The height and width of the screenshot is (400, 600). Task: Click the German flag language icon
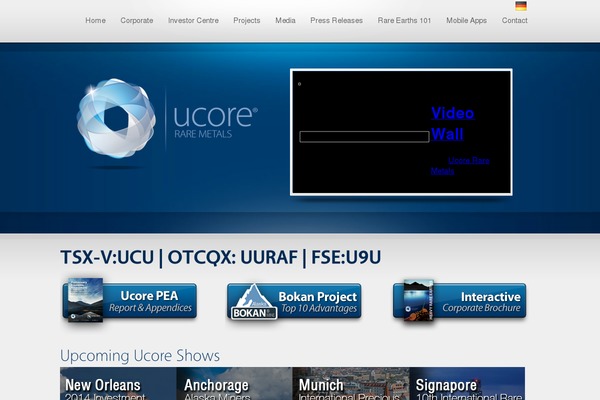click(521, 6)
